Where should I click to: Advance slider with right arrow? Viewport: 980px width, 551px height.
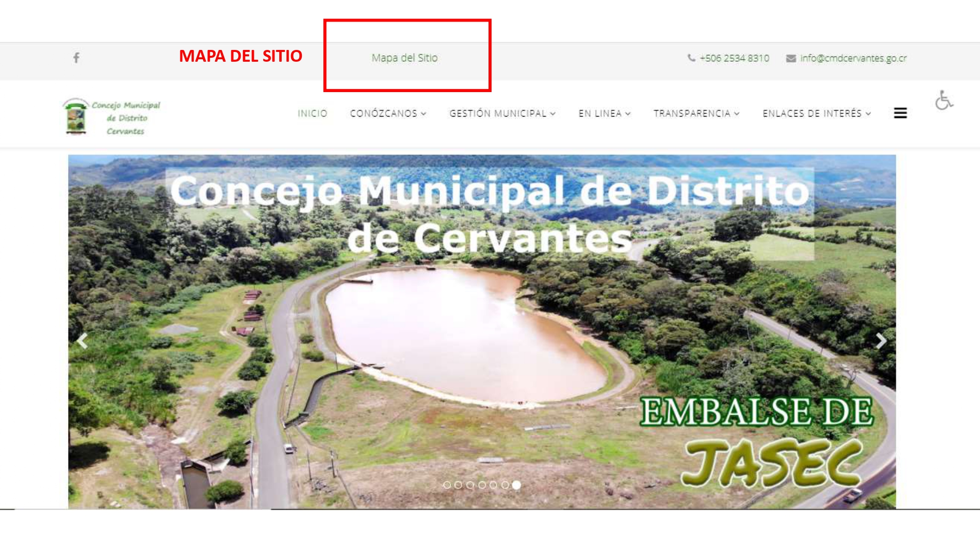(x=881, y=341)
